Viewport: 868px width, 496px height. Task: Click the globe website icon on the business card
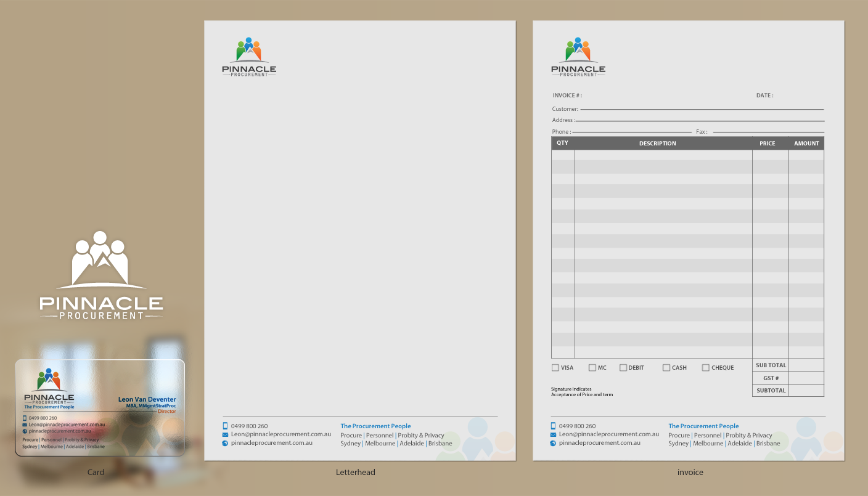[25, 431]
